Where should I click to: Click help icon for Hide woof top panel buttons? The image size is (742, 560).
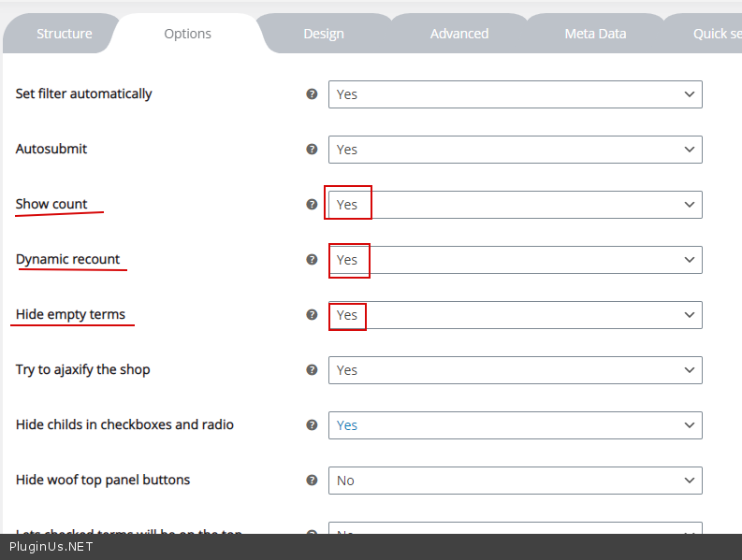(313, 481)
